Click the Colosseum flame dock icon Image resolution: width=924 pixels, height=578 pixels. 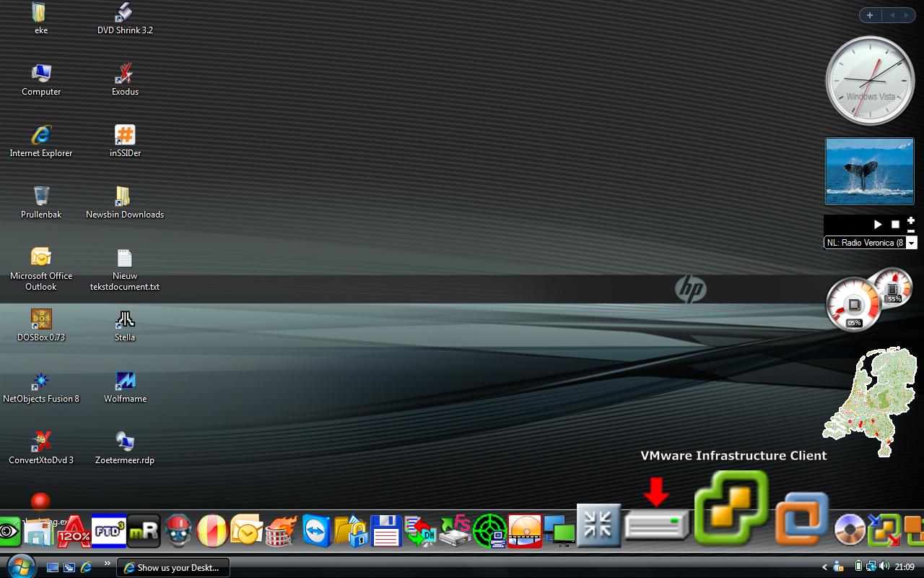tap(282, 531)
